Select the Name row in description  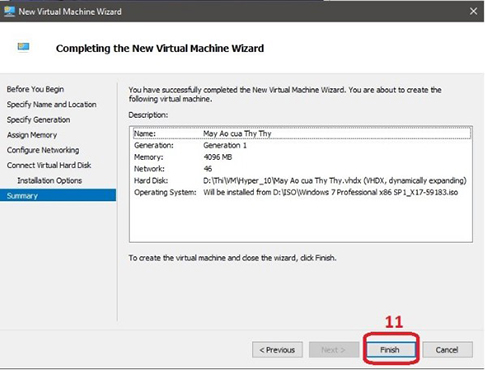coord(302,133)
